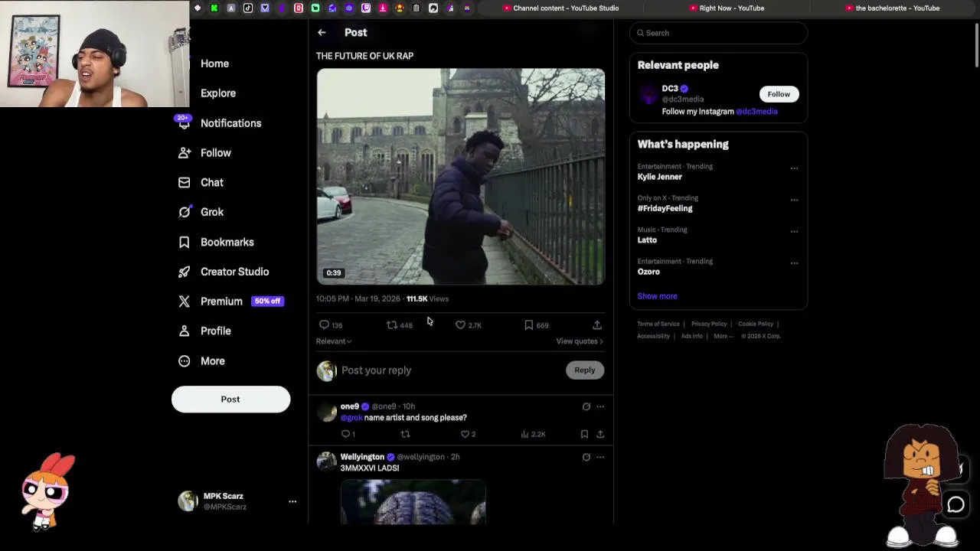Open one9's profile name
The image size is (980, 551).
tap(350, 406)
